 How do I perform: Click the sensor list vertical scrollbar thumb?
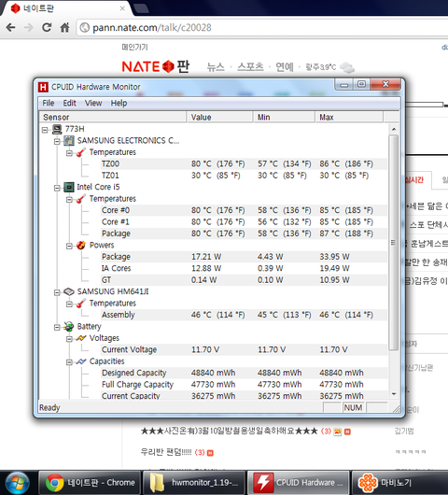[x=394, y=243]
